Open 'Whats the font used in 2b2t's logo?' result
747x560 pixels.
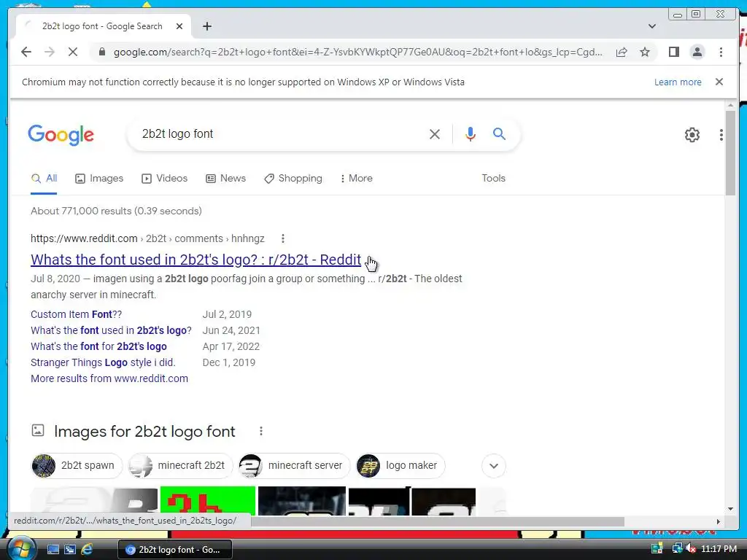pyautogui.click(x=196, y=260)
